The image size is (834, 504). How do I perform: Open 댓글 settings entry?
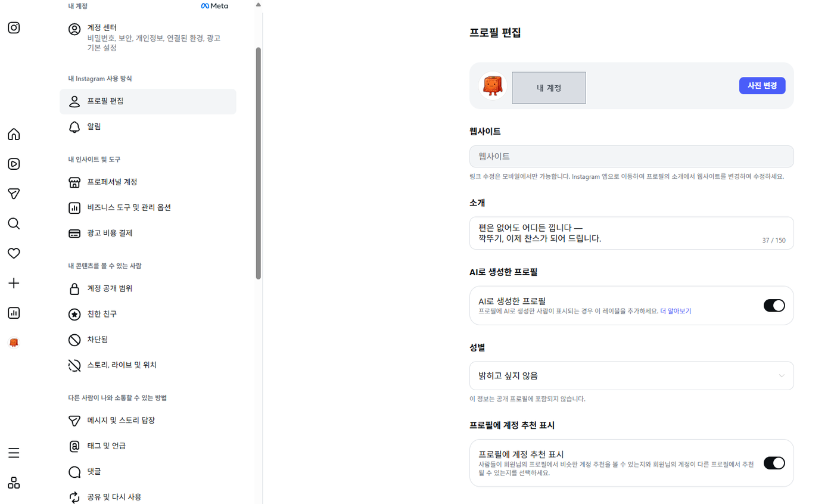(x=148, y=471)
